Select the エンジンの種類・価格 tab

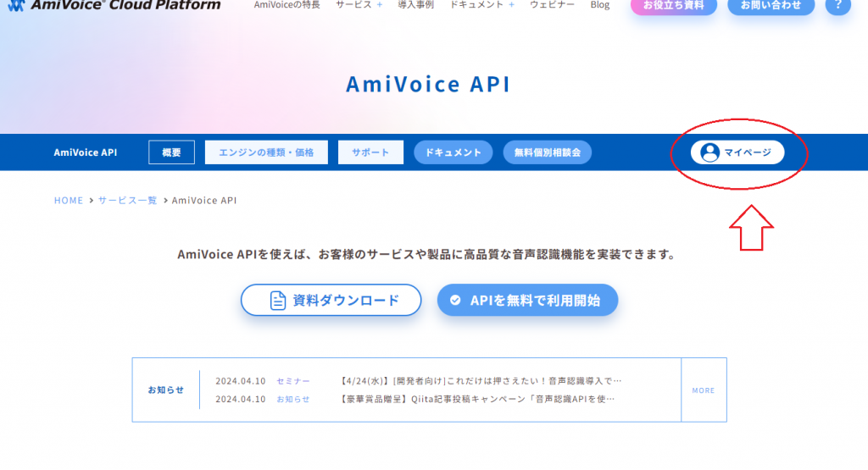[266, 152]
